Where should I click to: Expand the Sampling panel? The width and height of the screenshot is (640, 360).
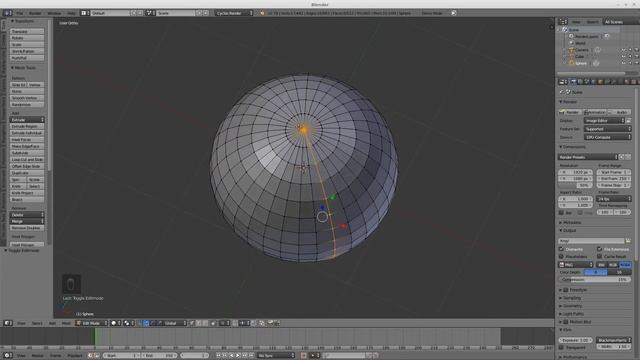[x=570, y=298]
